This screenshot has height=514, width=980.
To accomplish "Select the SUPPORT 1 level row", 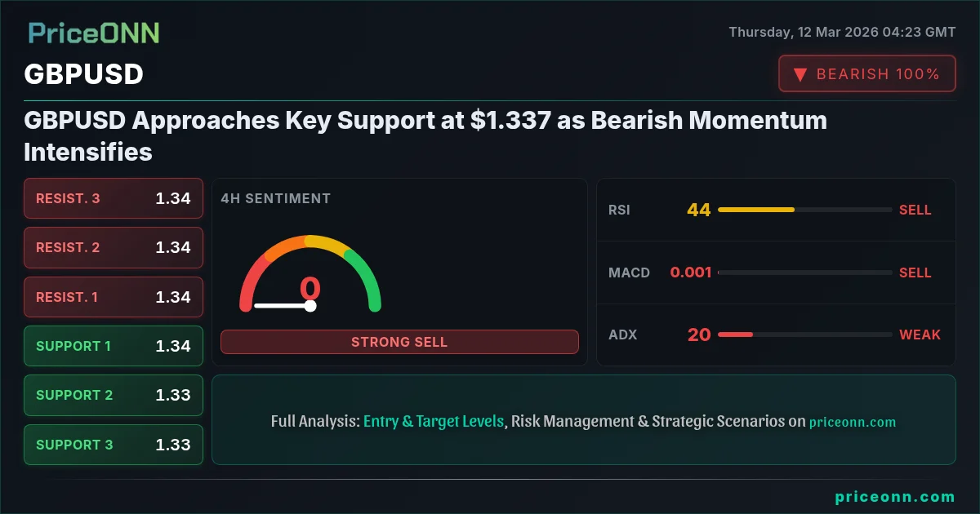I will 114,346.
